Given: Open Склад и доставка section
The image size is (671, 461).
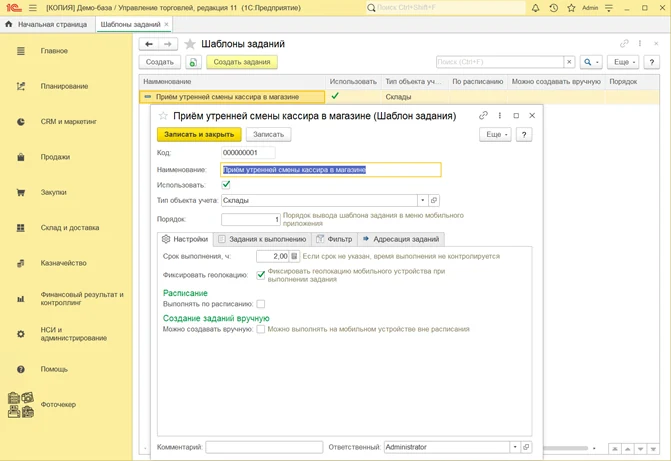Looking at the screenshot, I should [69, 227].
